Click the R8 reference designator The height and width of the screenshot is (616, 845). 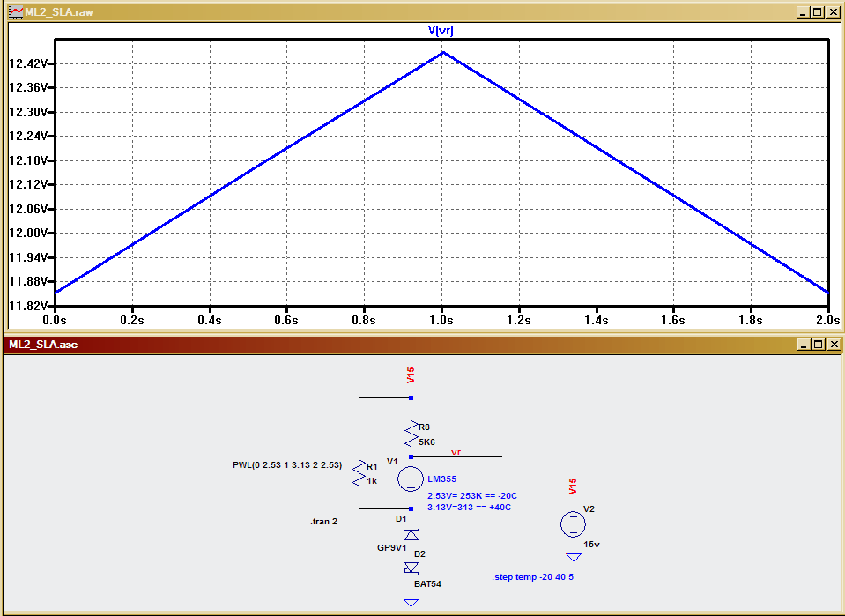(424, 427)
